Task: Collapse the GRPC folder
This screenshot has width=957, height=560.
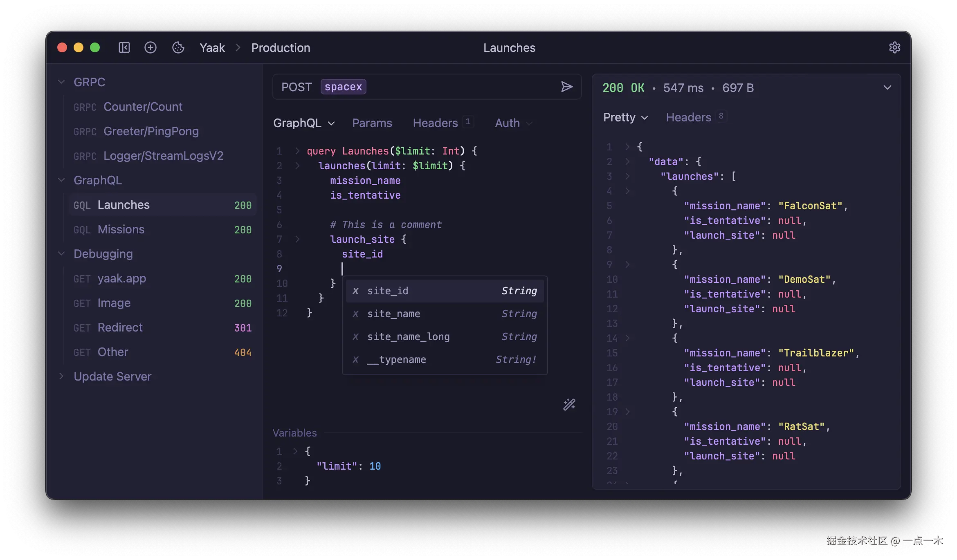Action: point(62,82)
